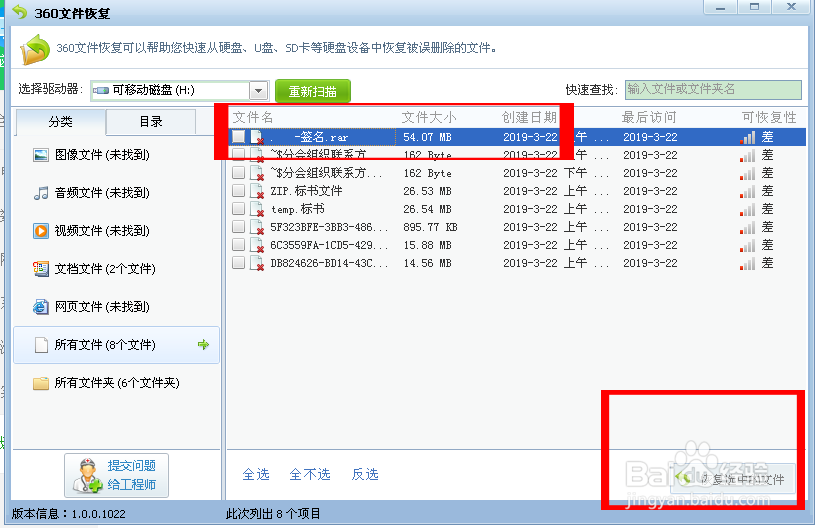Image resolution: width=815 pixels, height=528 pixels.
Task: Select the 图像文件 picture category icon
Action: (41, 155)
